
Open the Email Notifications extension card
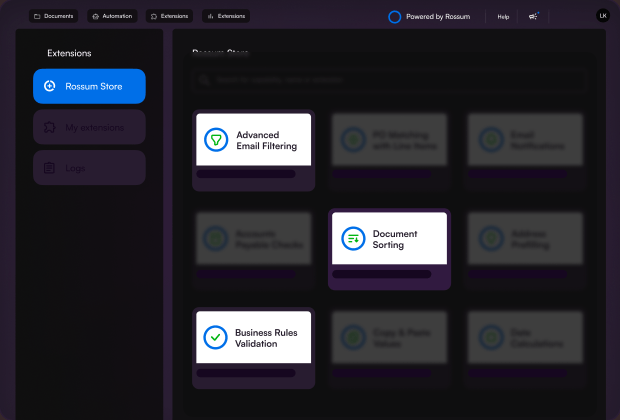[525, 141]
